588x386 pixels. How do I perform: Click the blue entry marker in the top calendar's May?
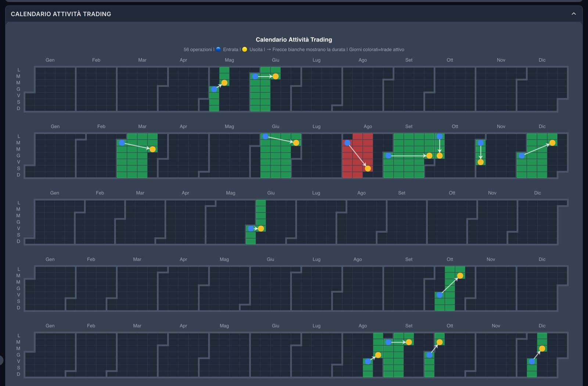click(214, 89)
